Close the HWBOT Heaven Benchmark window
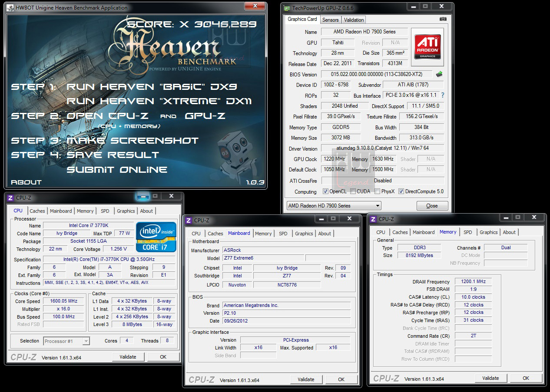 [x=255, y=6]
